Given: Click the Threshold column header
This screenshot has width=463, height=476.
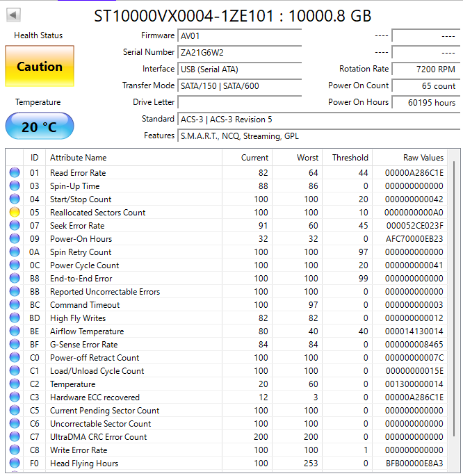Looking at the screenshot, I should [x=348, y=158].
